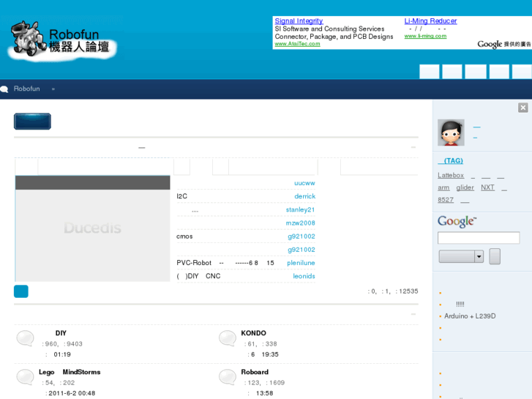The width and height of the screenshot is (532, 399).
Task: Open the (TAG) heading link
Action: 450,160
